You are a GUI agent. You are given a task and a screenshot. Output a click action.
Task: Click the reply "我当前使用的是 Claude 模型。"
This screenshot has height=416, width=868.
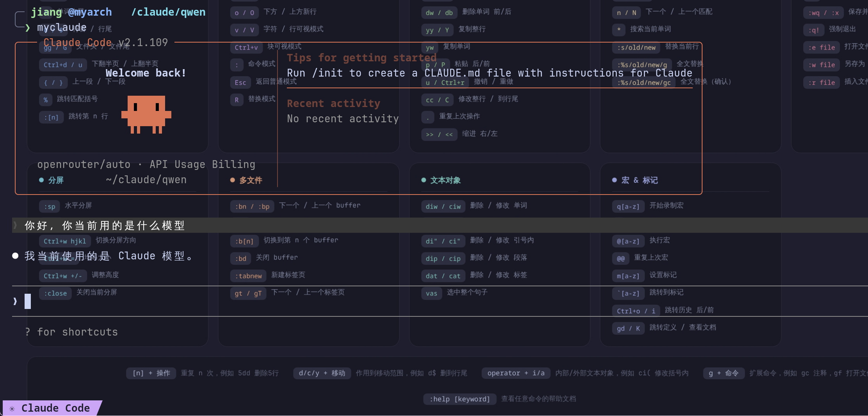pyautogui.click(x=109, y=256)
